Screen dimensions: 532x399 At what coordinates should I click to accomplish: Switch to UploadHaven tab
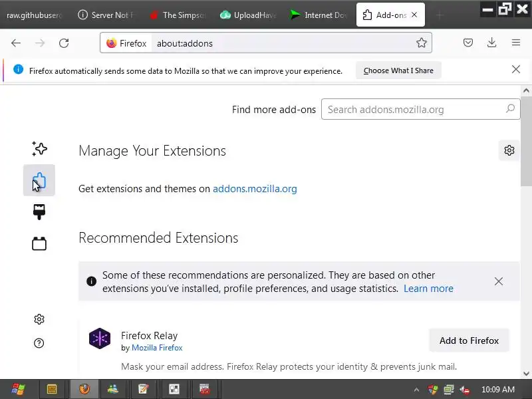249,15
